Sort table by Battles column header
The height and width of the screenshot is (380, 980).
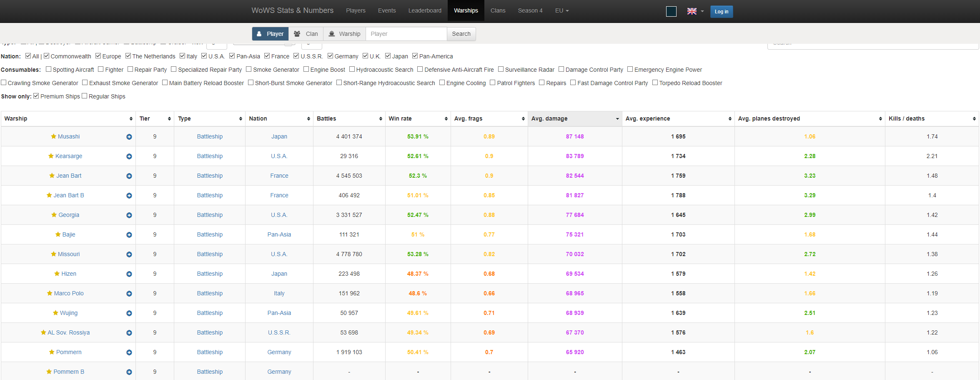(349, 118)
